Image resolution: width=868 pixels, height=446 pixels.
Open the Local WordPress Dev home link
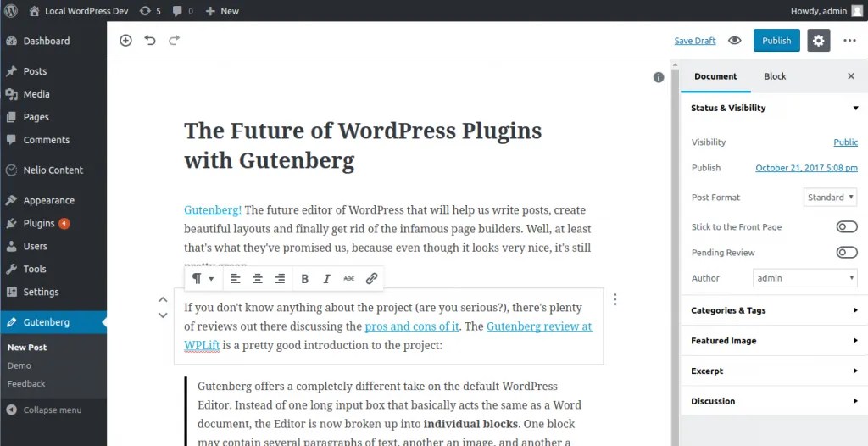79,10
